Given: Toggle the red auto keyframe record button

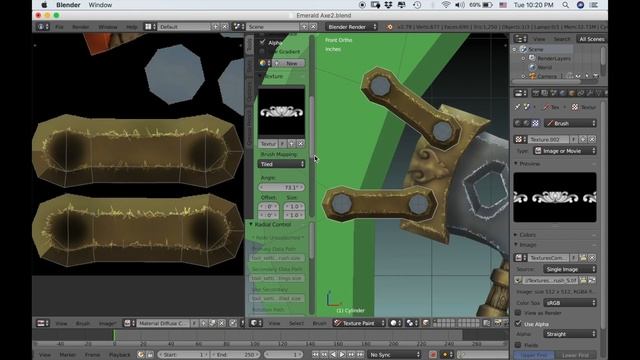Looking at the screenshot, I should (433, 355).
